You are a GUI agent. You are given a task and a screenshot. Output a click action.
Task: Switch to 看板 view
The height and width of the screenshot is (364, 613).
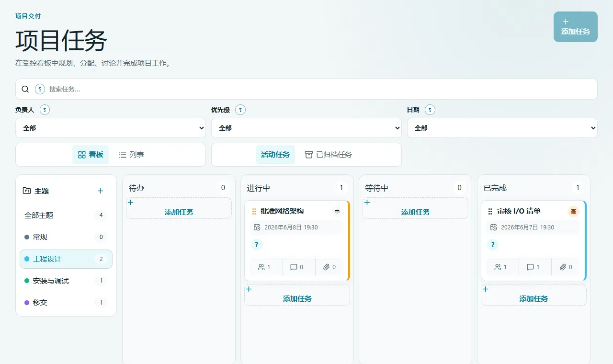91,155
